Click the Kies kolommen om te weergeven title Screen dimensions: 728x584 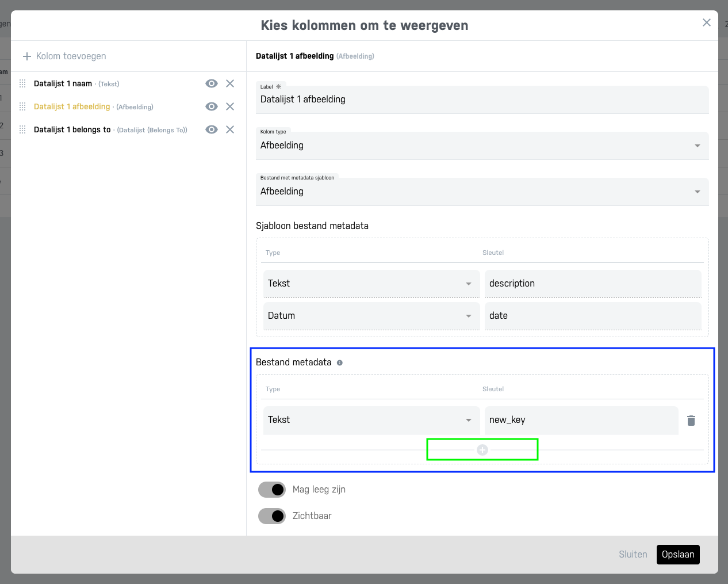coord(365,25)
